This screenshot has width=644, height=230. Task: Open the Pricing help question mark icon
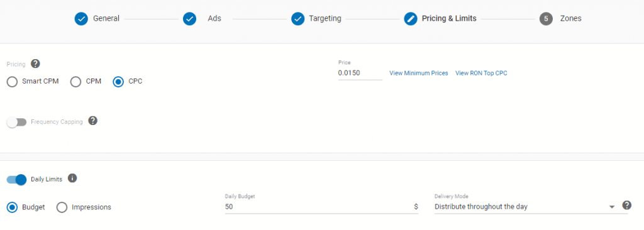pyautogui.click(x=35, y=63)
